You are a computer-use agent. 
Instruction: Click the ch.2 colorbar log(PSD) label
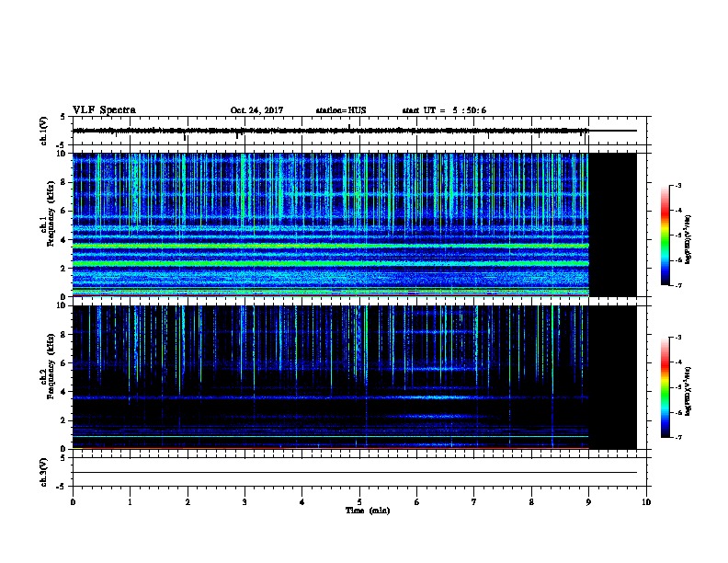pos(688,391)
